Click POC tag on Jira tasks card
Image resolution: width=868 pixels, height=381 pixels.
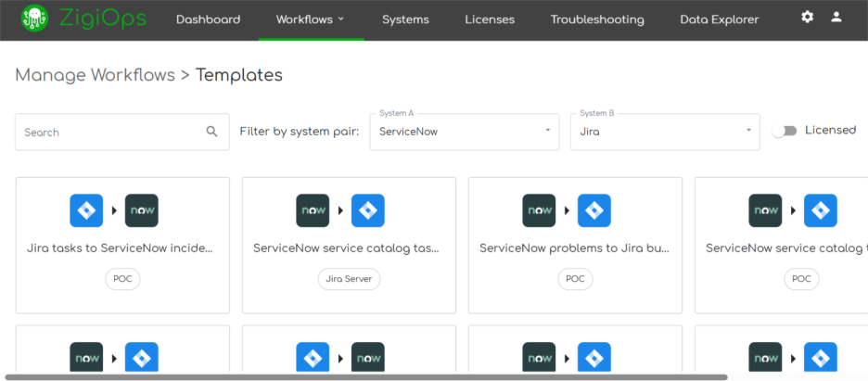coord(123,279)
